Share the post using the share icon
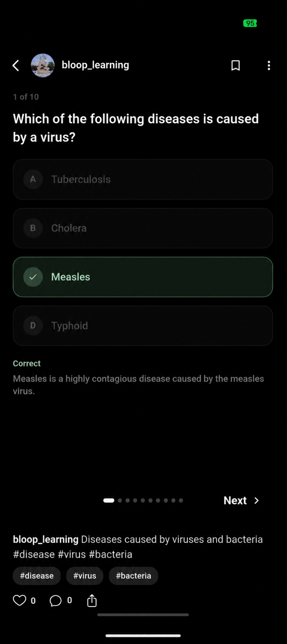287x644 pixels. coord(92,600)
